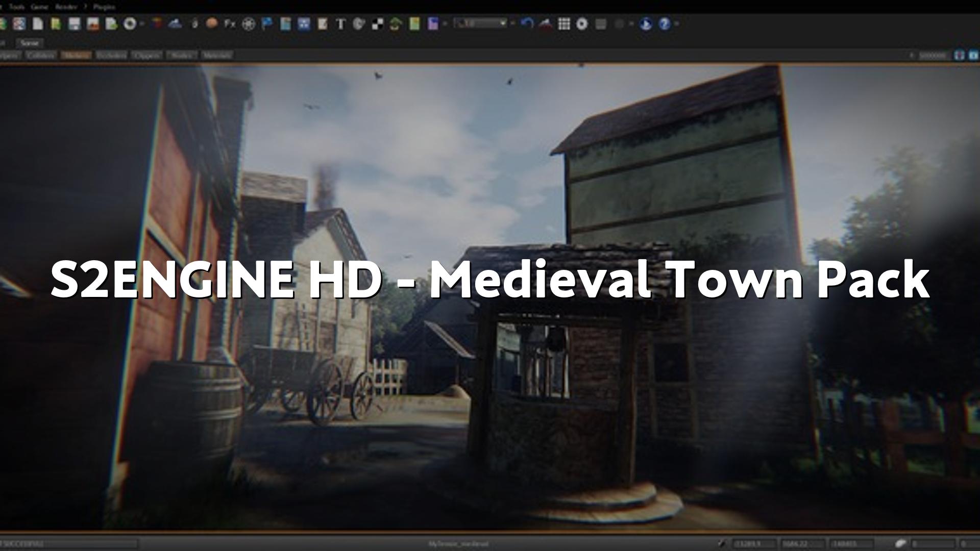Click the page with E icon
This screenshot has height=551, width=980.
click(x=322, y=23)
